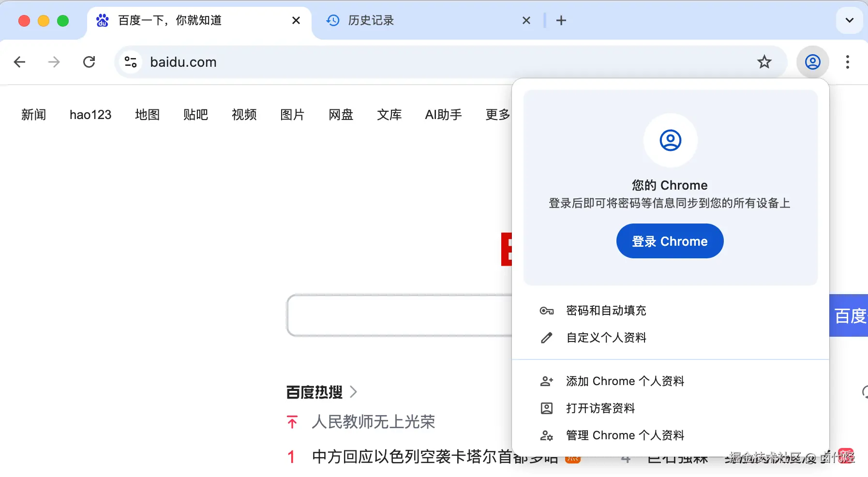Open the 新闻 menu link
Screen dimensions: 868x477
click(33, 115)
